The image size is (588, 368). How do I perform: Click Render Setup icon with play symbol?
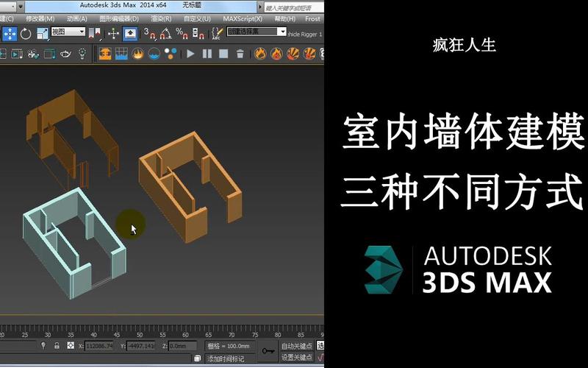pos(16,54)
